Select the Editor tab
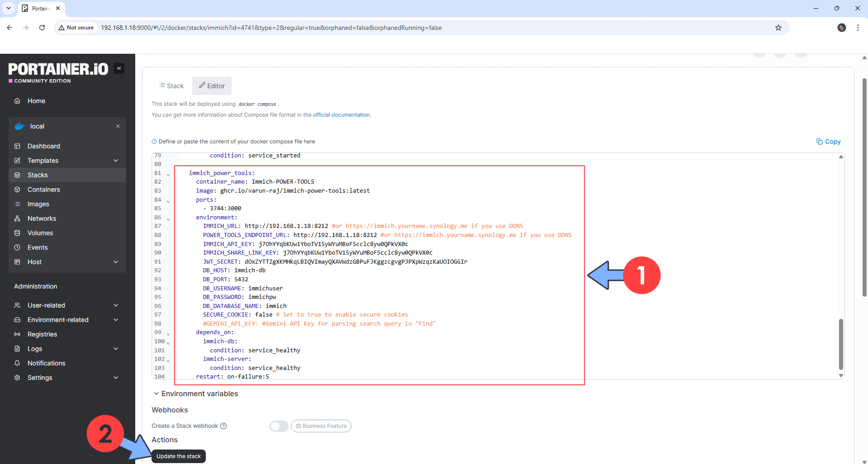The height and width of the screenshot is (464, 868). pos(212,86)
